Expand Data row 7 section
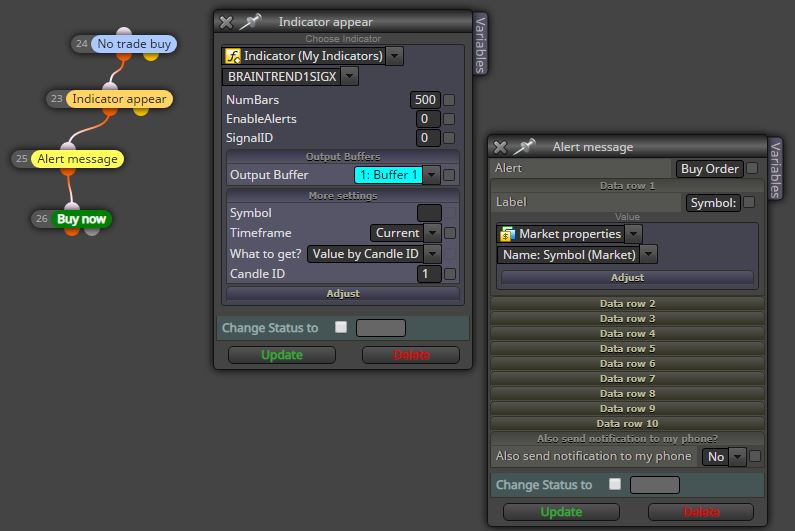The height and width of the screenshot is (531, 795). pos(627,378)
